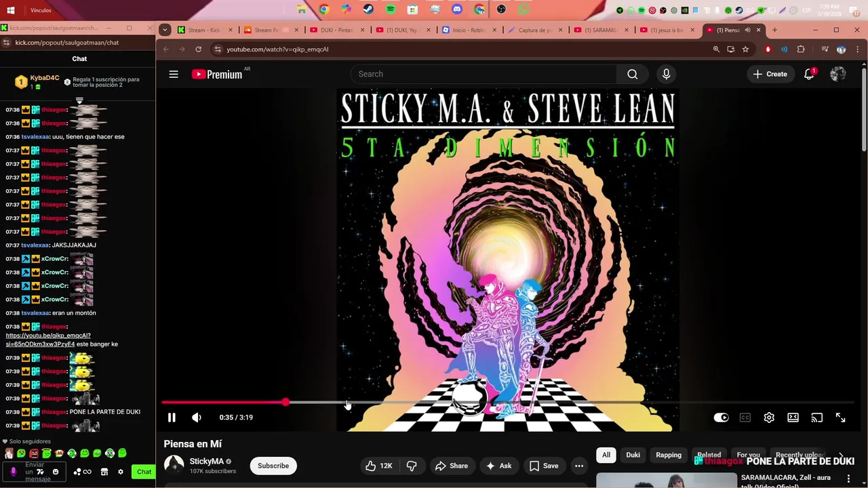Send message with green Chat button

point(144,472)
